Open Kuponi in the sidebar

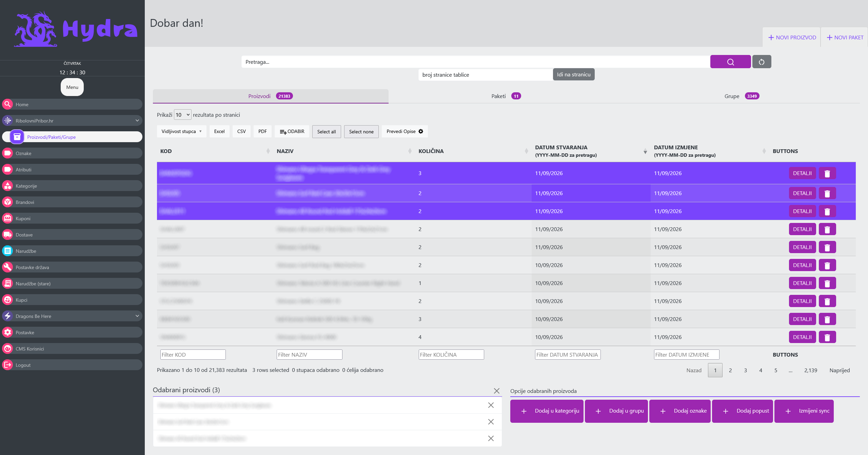click(72, 219)
